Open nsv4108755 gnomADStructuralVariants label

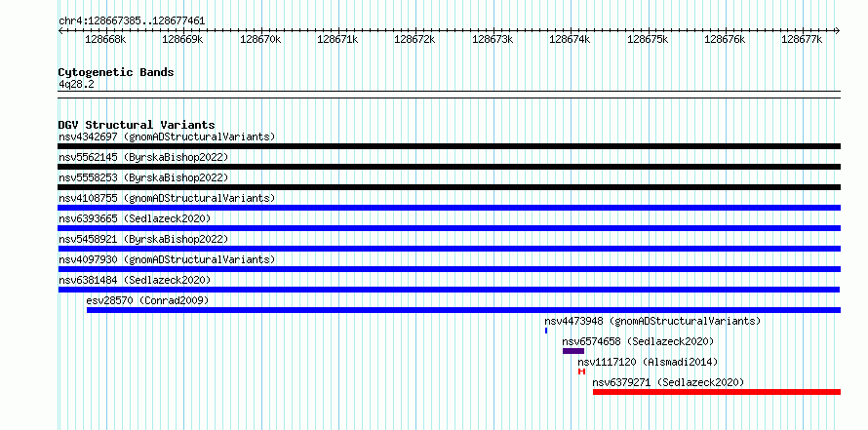coord(167,198)
